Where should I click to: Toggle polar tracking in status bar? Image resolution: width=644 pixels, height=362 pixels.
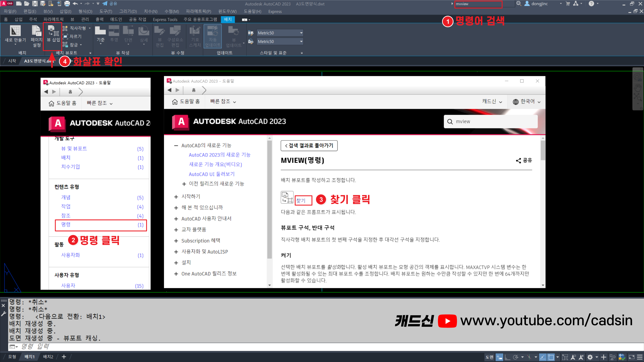coord(515,357)
